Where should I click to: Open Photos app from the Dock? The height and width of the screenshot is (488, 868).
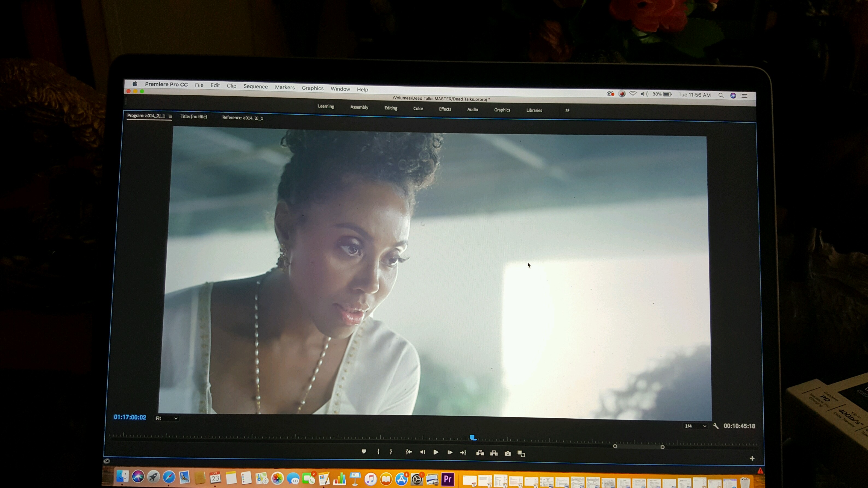pyautogui.click(x=277, y=478)
